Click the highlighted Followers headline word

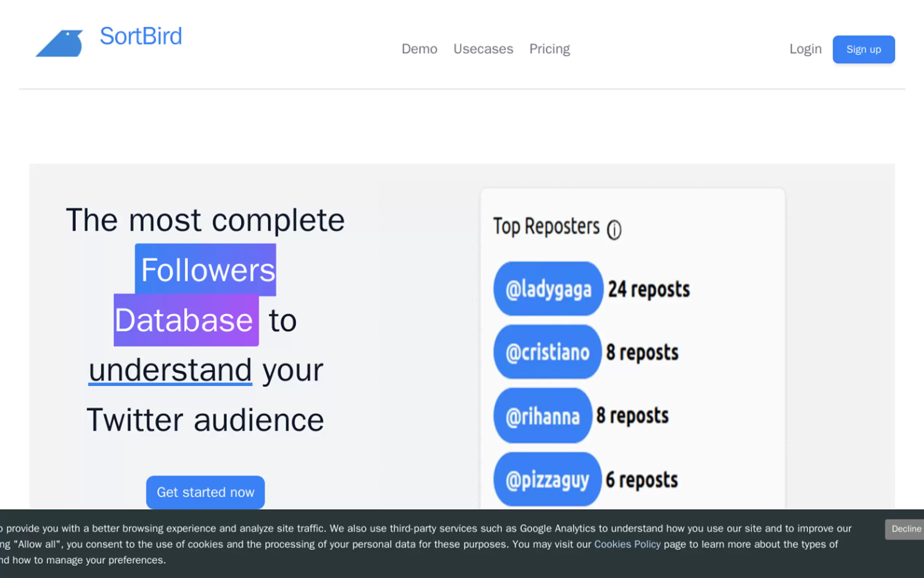(206, 270)
